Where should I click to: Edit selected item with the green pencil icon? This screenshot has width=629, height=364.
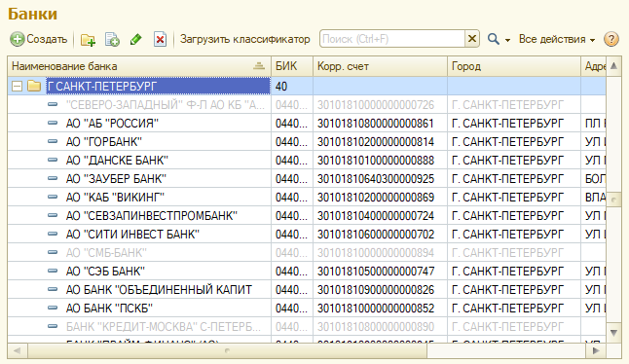[x=136, y=39]
